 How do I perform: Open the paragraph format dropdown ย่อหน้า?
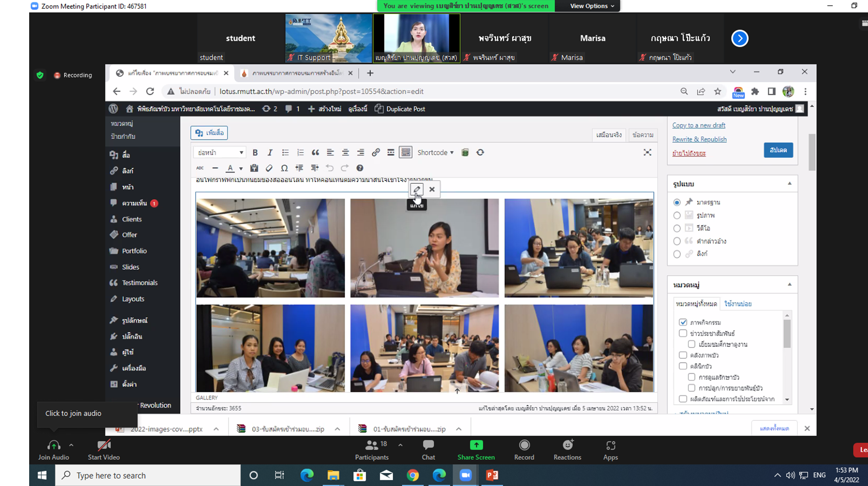pos(220,153)
